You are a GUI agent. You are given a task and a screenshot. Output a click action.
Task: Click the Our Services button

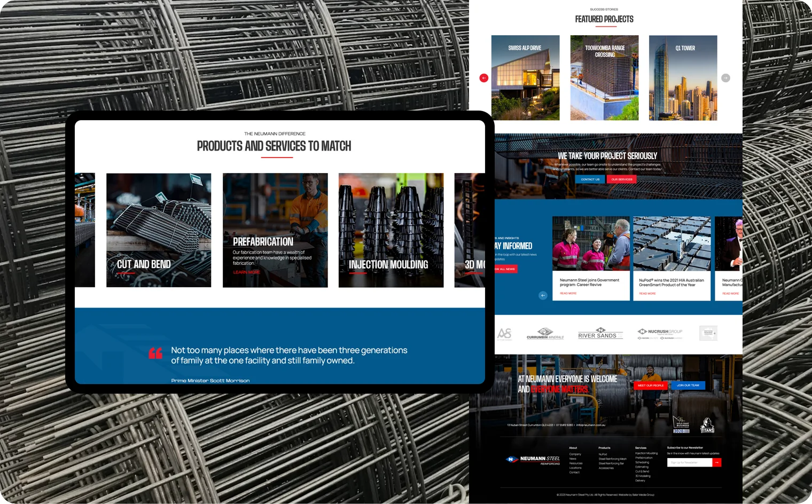[x=622, y=179]
